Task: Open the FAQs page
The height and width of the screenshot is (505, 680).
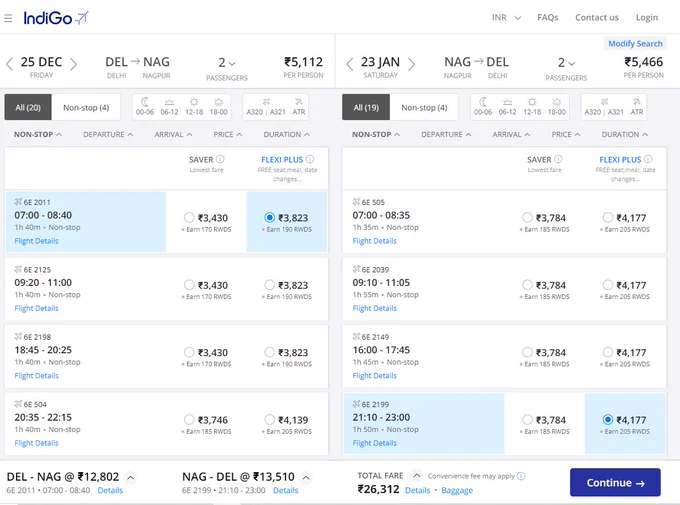Action: (547, 17)
